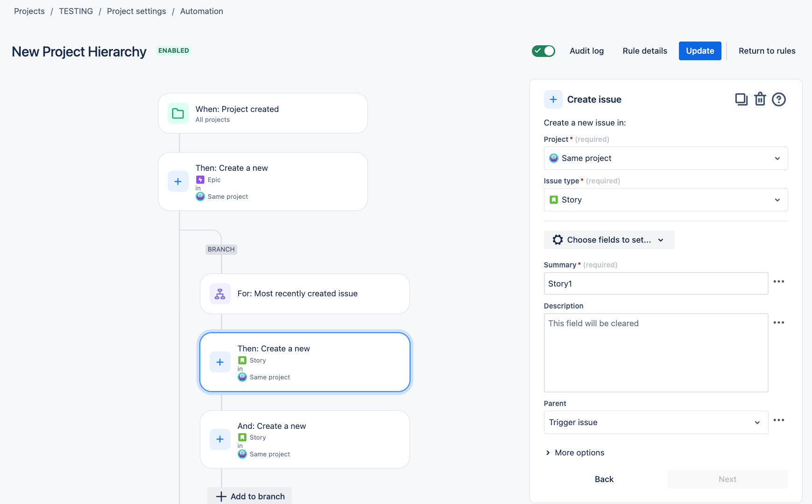Open help using the question mark icon
This screenshot has height=504, width=812.
tap(778, 99)
